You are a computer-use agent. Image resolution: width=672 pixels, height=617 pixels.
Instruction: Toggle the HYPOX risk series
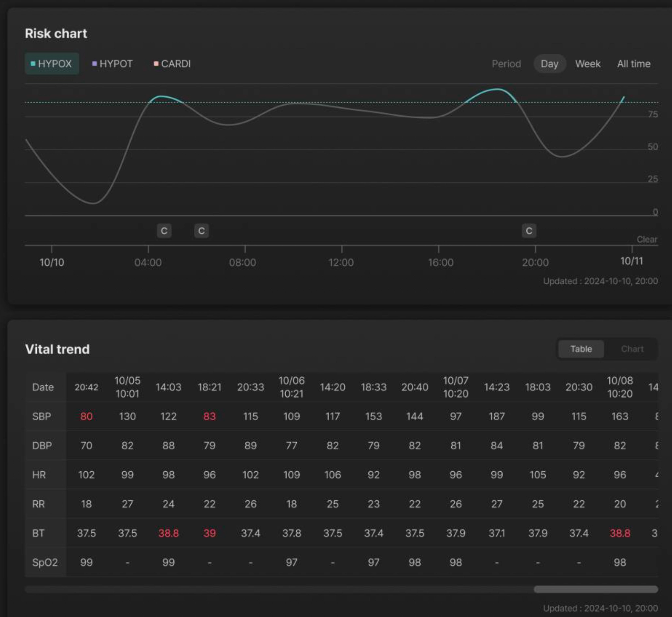[52, 64]
